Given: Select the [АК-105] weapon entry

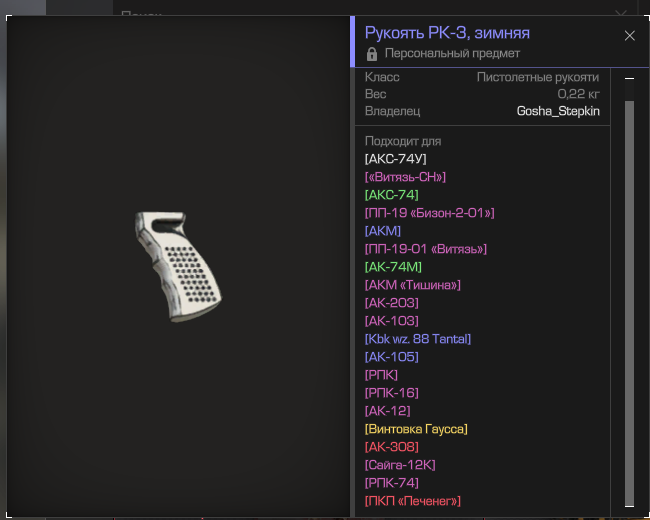Looking at the screenshot, I should (x=392, y=357).
